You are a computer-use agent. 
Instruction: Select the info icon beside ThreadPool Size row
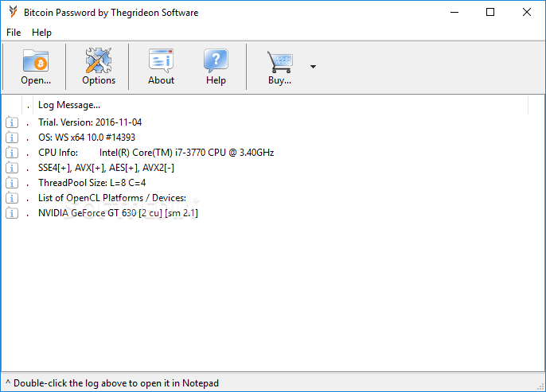coord(12,183)
